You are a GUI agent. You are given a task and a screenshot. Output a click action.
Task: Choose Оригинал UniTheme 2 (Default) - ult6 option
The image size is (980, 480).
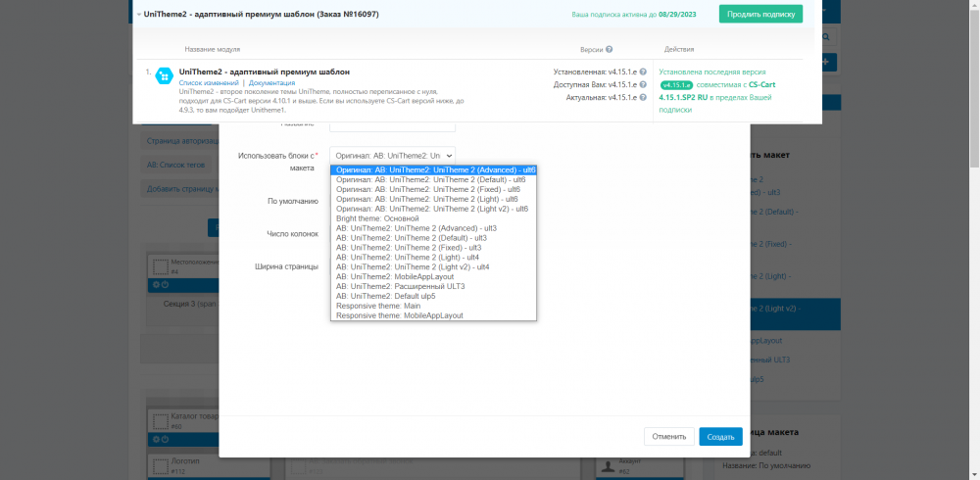click(430, 180)
